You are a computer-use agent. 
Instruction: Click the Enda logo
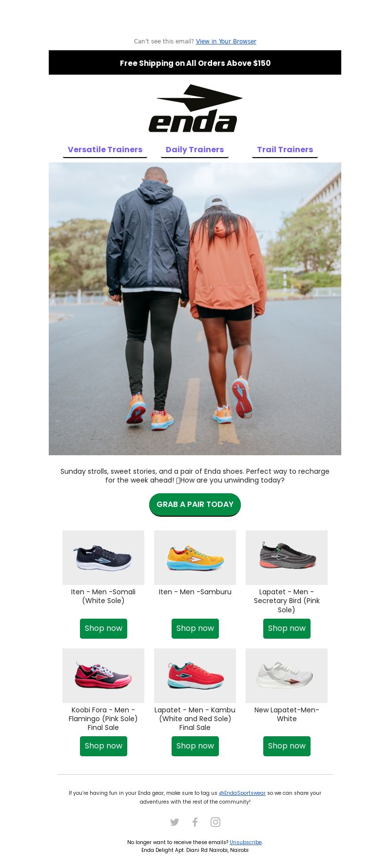tap(195, 108)
